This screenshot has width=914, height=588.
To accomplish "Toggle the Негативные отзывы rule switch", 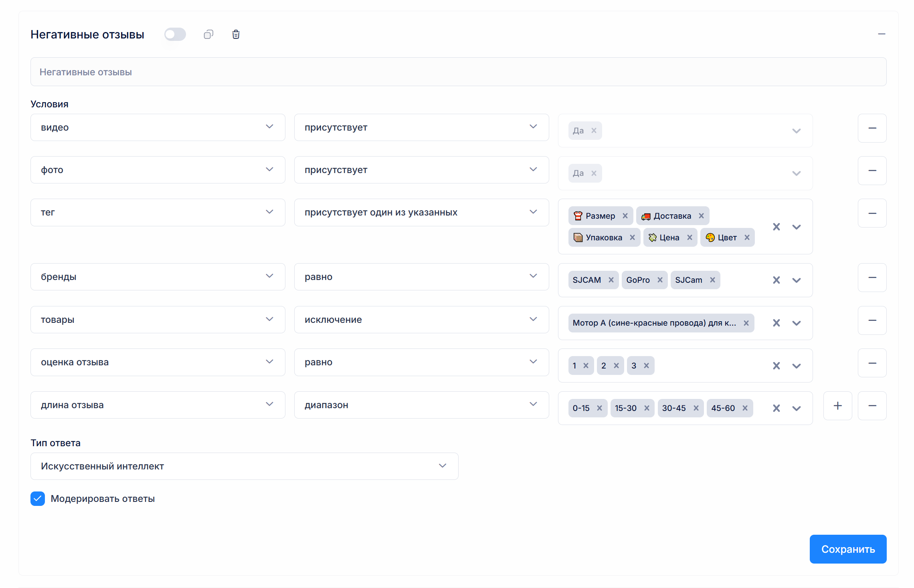I will pos(175,34).
